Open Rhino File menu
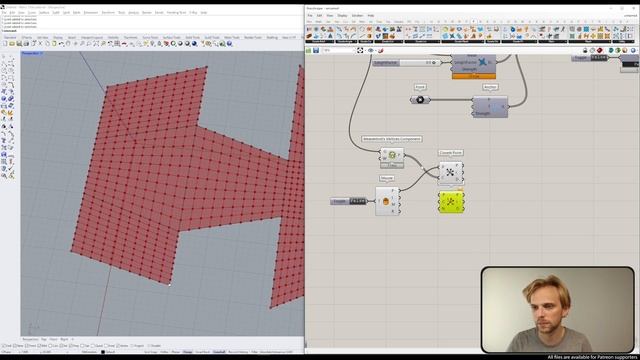This screenshot has width=640, height=360. (4, 13)
